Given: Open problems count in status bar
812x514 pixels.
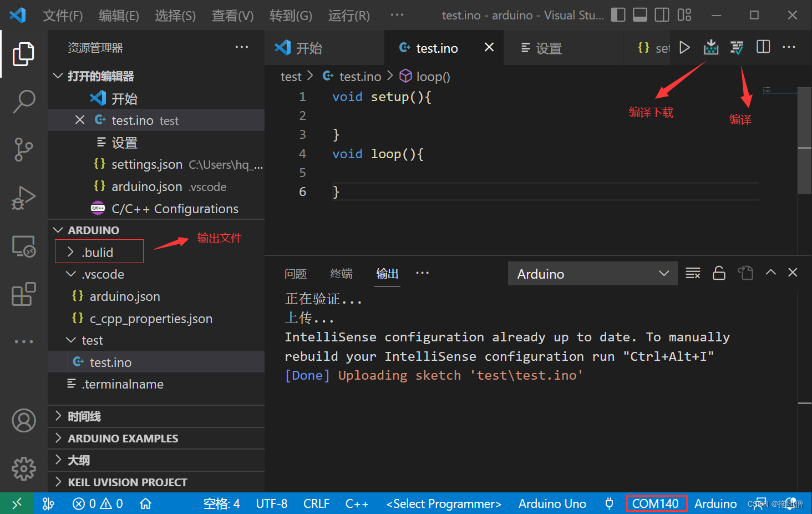Looking at the screenshot, I should pyautogui.click(x=98, y=503).
